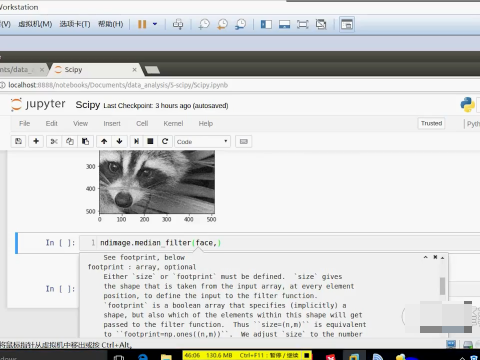Toggle the VMware library sidebar view icon
The height and width of the screenshot is (360, 480).
tap(266, 24)
